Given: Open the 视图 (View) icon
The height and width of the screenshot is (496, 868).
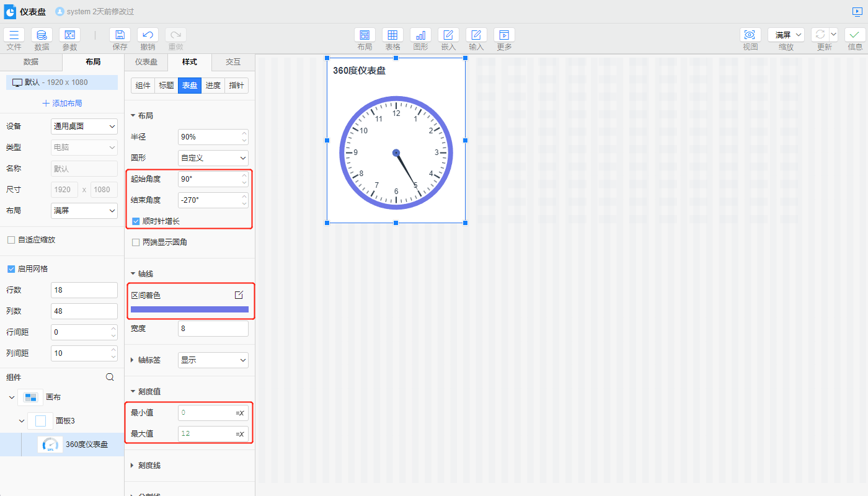Looking at the screenshot, I should [x=750, y=35].
